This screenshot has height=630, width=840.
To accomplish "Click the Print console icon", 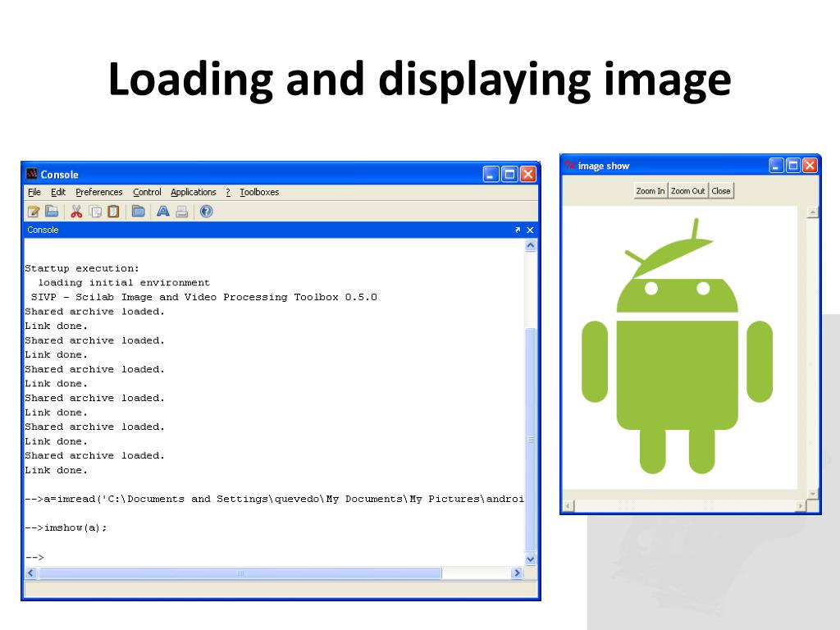I will pyautogui.click(x=181, y=212).
